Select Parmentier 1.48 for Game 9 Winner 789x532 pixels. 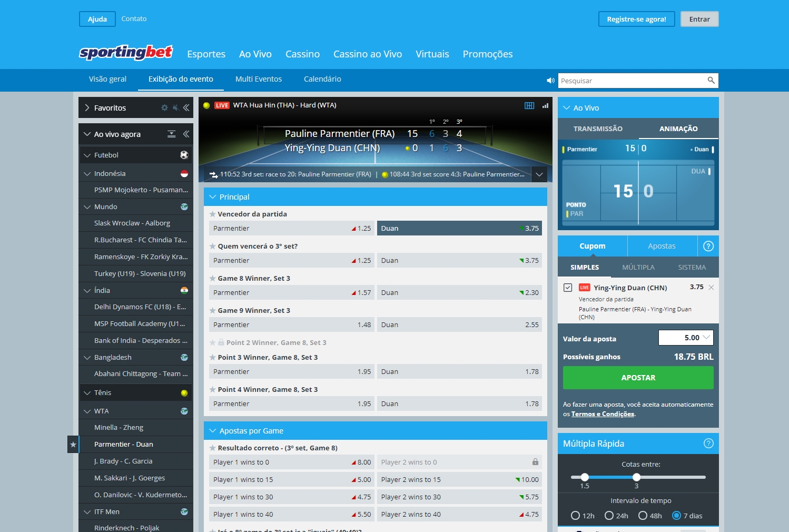[291, 324]
